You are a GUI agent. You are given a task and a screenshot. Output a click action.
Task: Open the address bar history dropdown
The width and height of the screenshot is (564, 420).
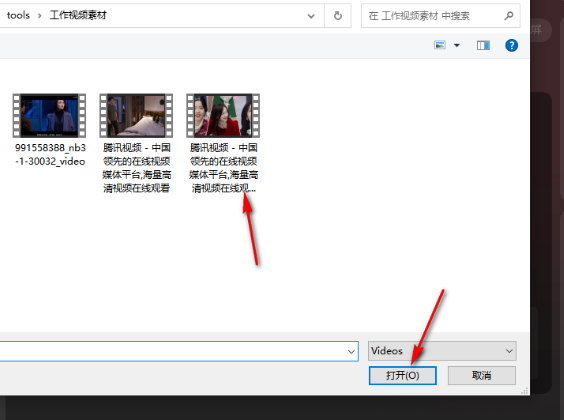click(x=311, y=16)
